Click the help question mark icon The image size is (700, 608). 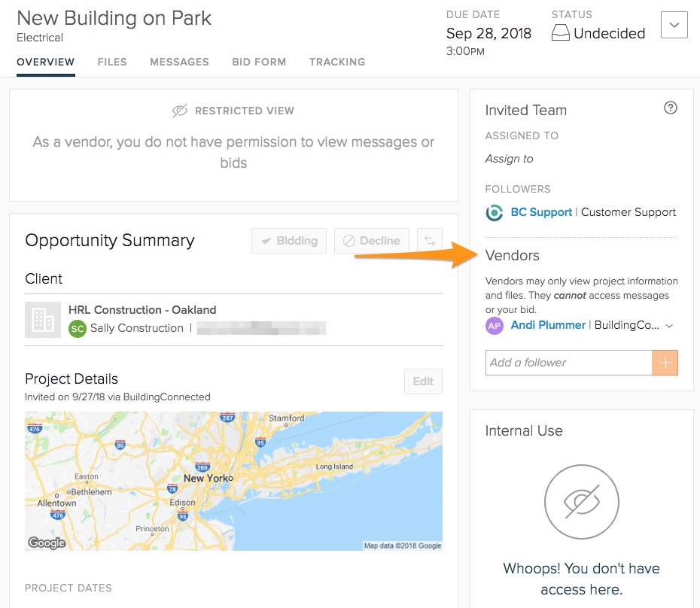click(671, 108)
